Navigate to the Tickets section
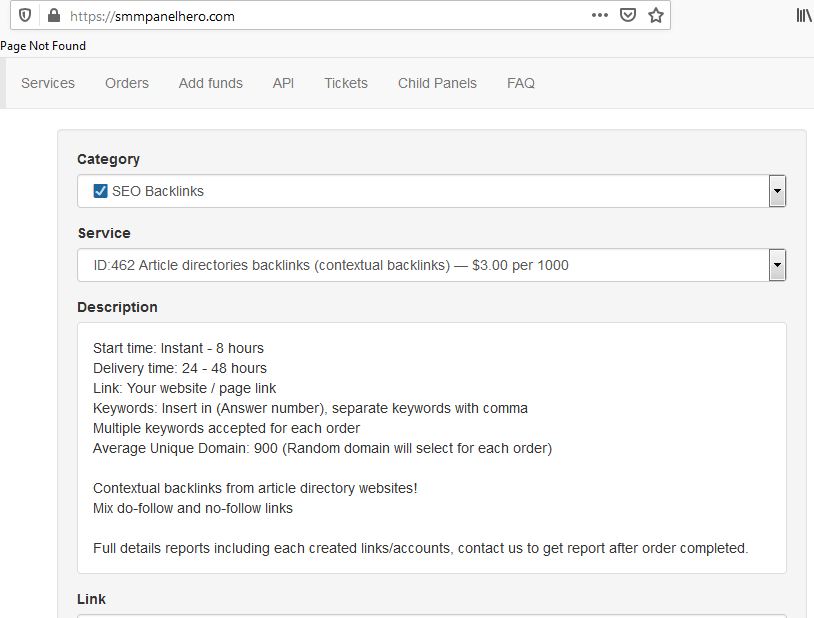This screenshot has width=814, height=618. pos(346,83)
